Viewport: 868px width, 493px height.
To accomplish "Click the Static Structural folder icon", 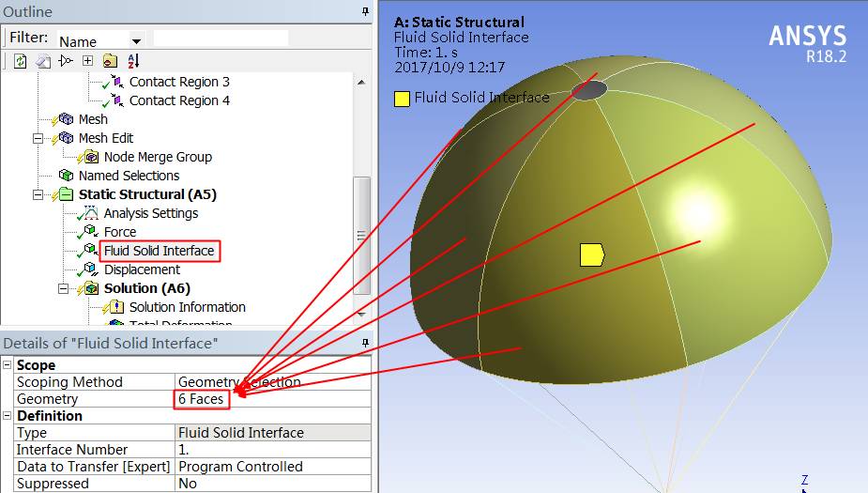I will pos(66,194).
